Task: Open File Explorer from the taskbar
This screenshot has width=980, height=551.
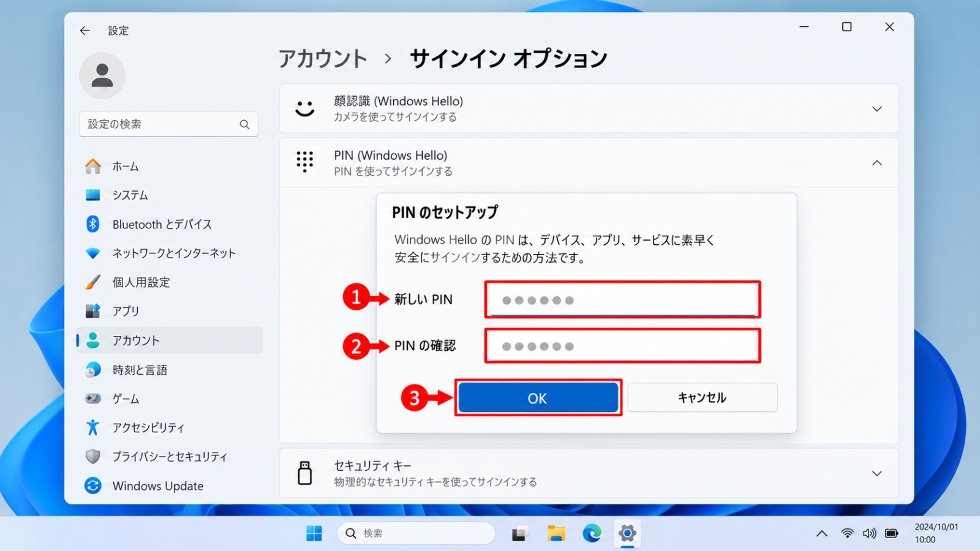Action: point(556,534)
